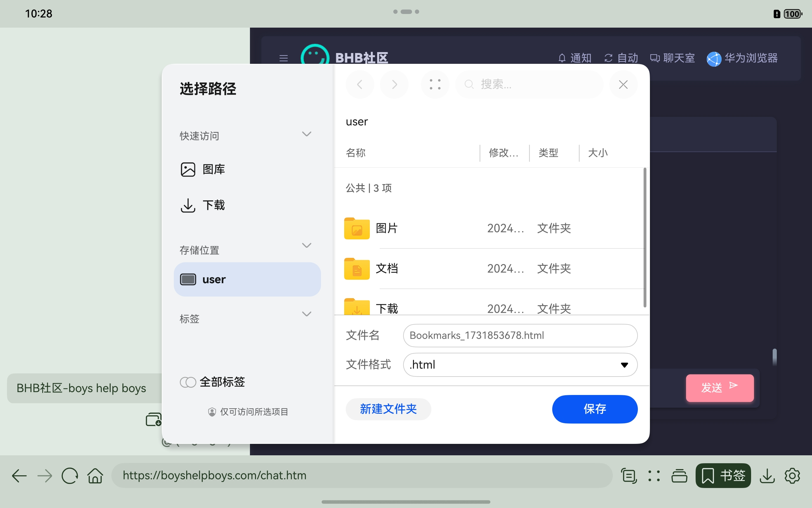This screenshot has width=812, height=508.
Task: Sort by 大小 column header
Action: click(598, 153)
